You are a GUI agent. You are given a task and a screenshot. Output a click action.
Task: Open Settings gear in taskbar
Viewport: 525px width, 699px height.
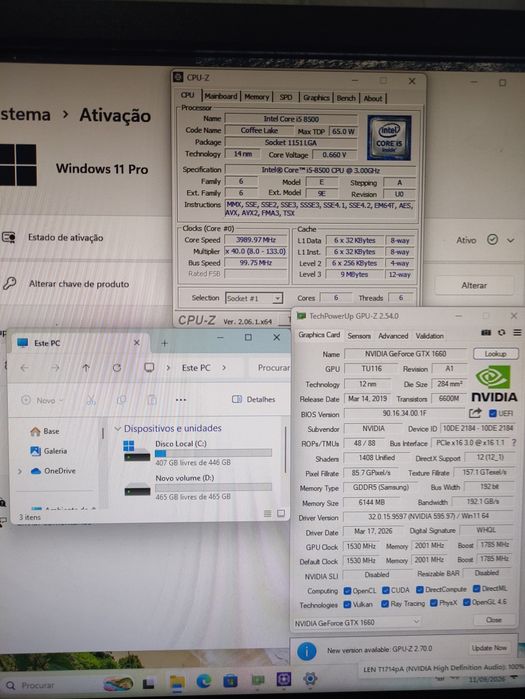click(310, 678)
